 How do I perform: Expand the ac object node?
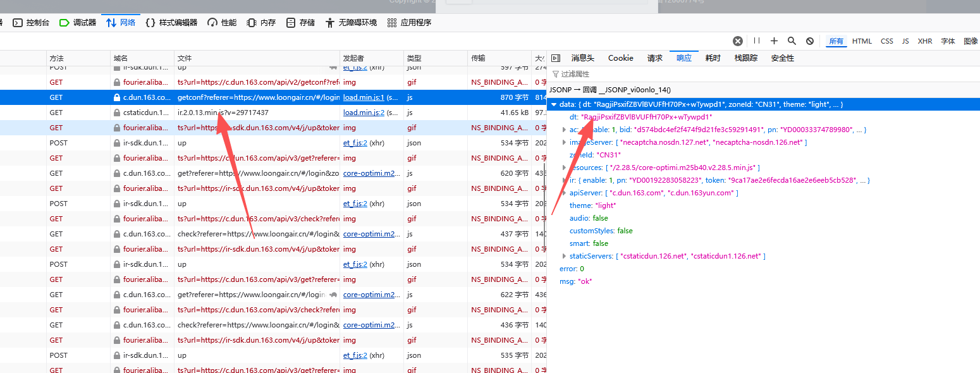(x=565, y=130)
